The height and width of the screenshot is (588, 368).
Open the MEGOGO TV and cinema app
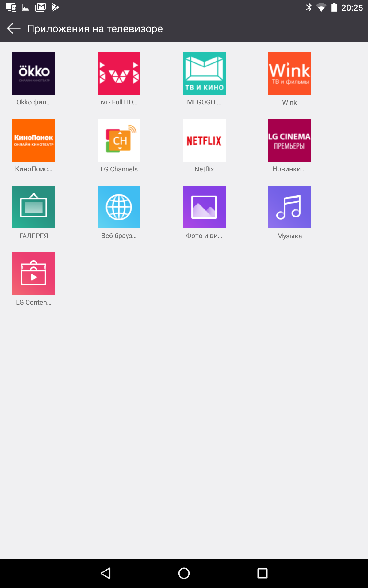[204, 73]
